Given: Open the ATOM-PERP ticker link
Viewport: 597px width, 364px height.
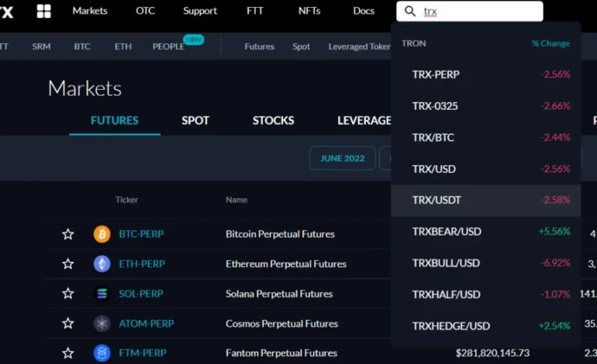Looking at the screenshot, I should (147, 323).
